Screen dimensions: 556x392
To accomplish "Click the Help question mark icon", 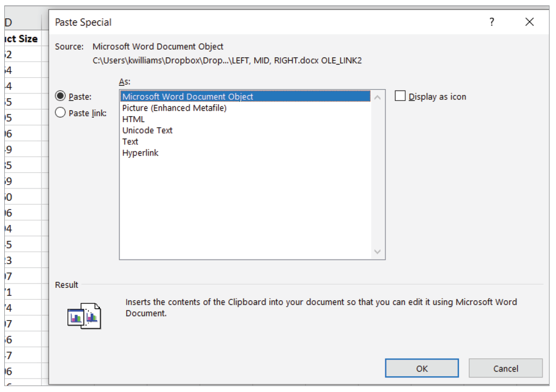I will coord(492,22).
